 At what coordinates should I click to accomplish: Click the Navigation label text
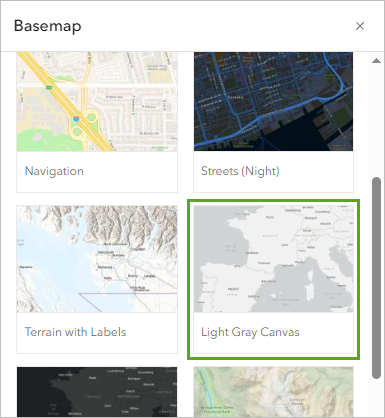(54, 171)
